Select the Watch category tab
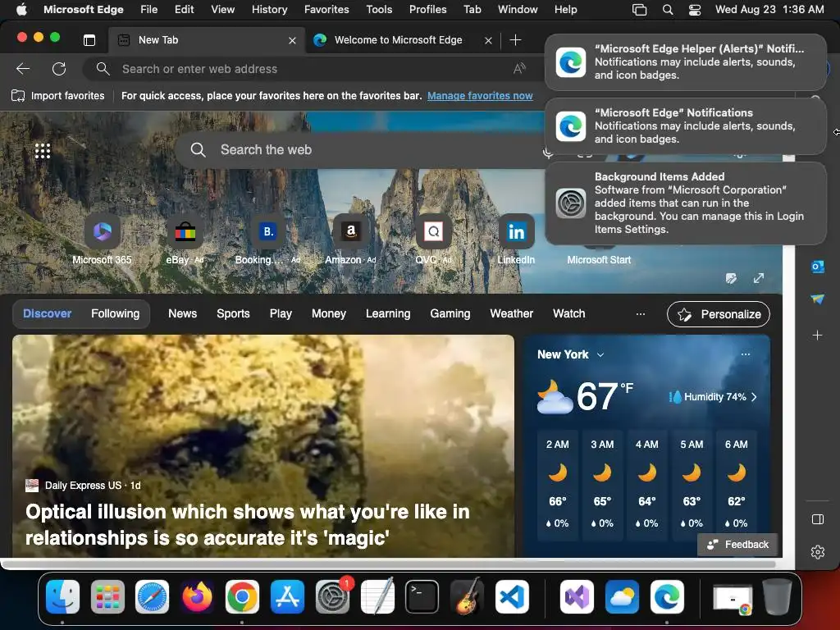Viewport: 840px width, 630px height. (x=569, y=314)
